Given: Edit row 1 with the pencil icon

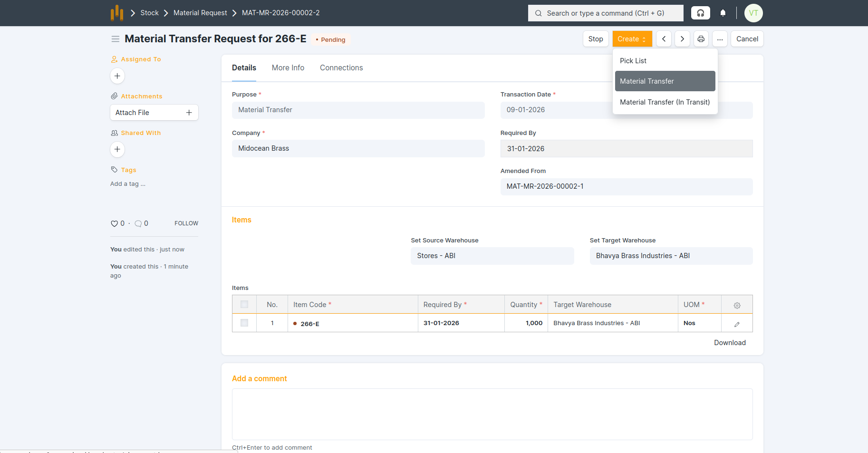Looking at the screenshot, I should 737,324.
